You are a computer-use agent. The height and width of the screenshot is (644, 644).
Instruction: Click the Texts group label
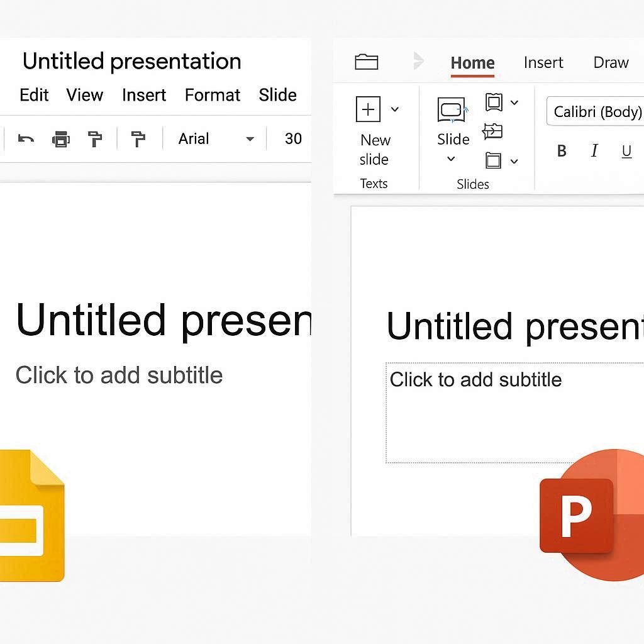pyautogui.click(x=374, y=184)
